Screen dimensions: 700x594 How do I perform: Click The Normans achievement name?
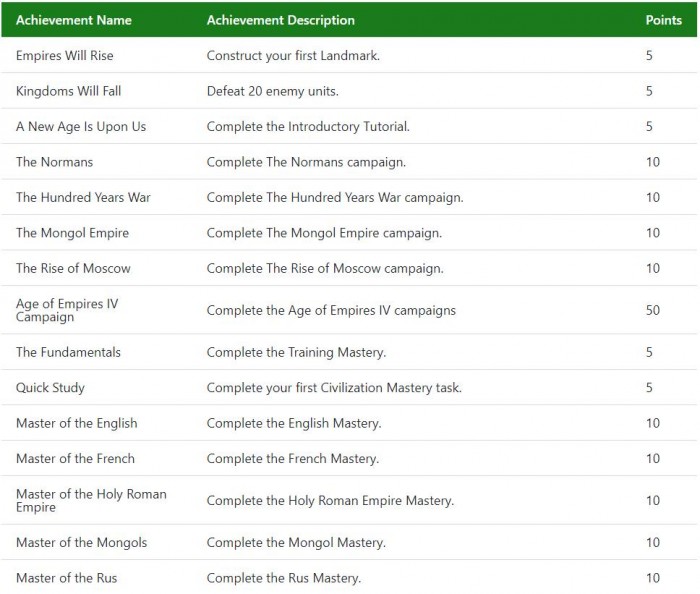(54, 162)
